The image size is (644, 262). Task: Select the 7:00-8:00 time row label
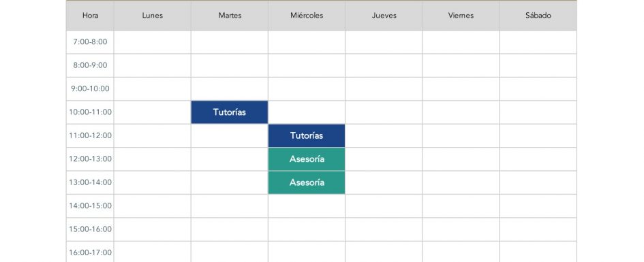point(90,42)
